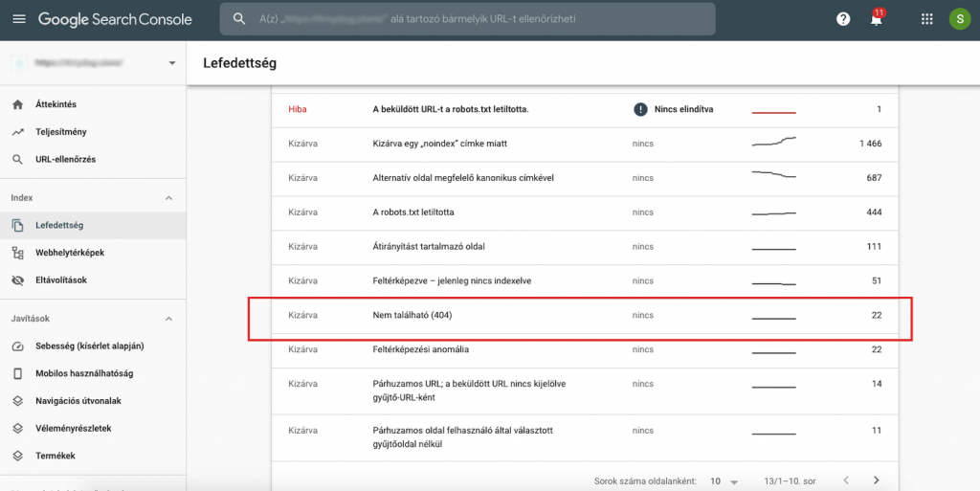980x491 pixels.
Task: Click the Webhelytérképek sitemap icon
Action: click(17, 253)
